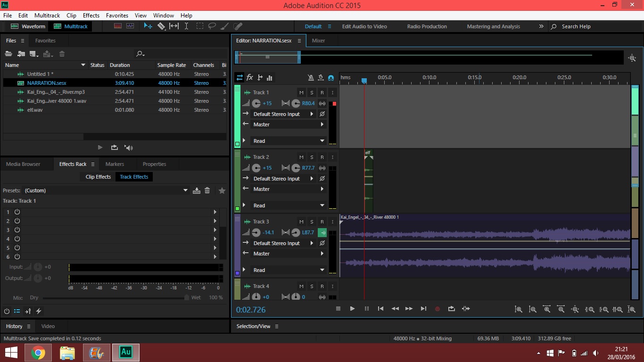Expand more workspaces chevron
The height and width of the screenshot is (362, 644).
(x=541, y=26)
